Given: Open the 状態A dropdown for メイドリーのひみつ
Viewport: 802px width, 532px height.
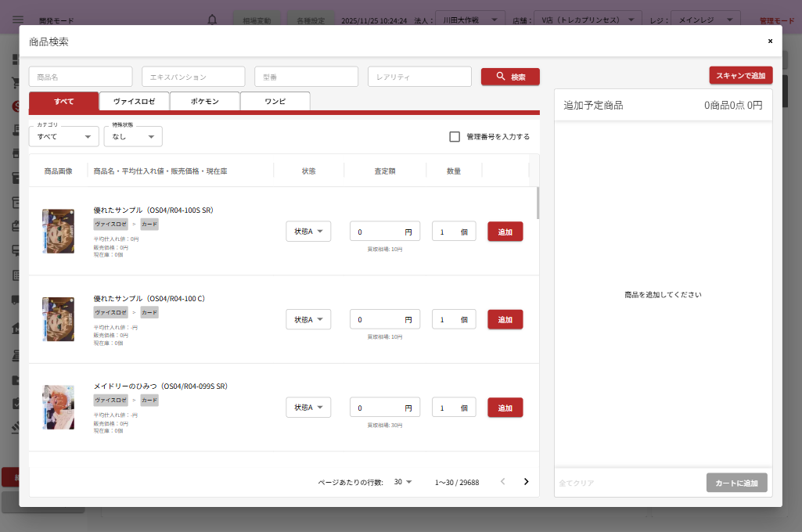Looking at the screenshot, I should coord(308,408).
